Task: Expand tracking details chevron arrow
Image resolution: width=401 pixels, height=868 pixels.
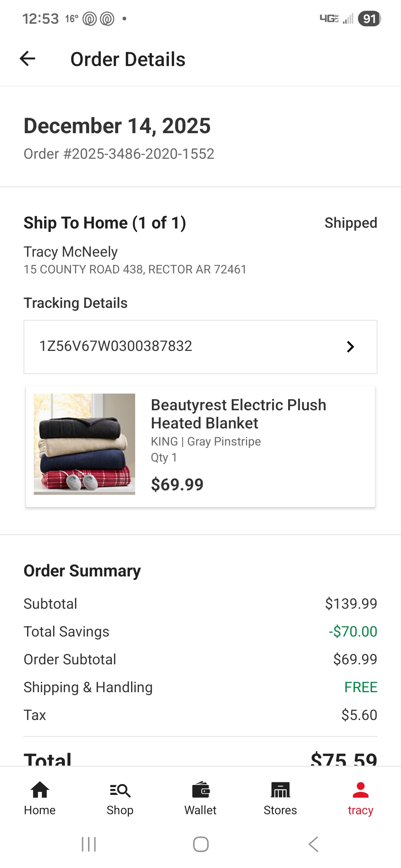Action: pyautogui.click(x=350, y=347)
